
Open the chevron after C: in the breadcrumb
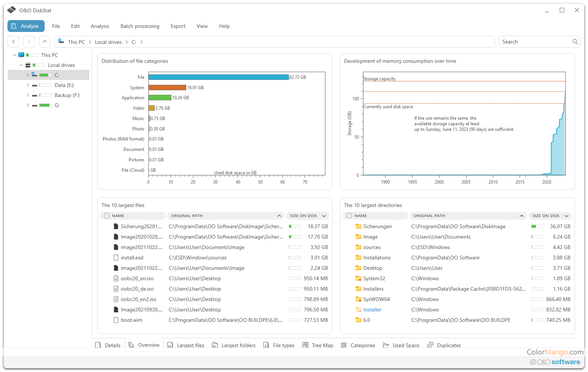coord(141,42)
